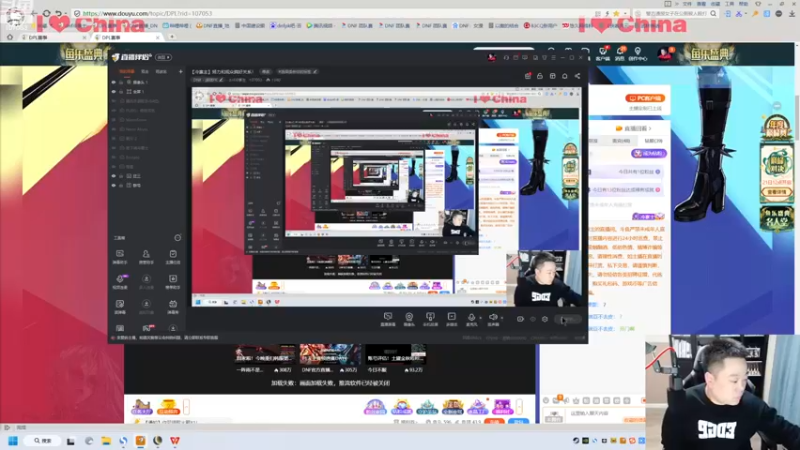Screen dimensions: 800x450
Task: Open 创作中心 in Douyu header
Action: (x=638, y=54)
